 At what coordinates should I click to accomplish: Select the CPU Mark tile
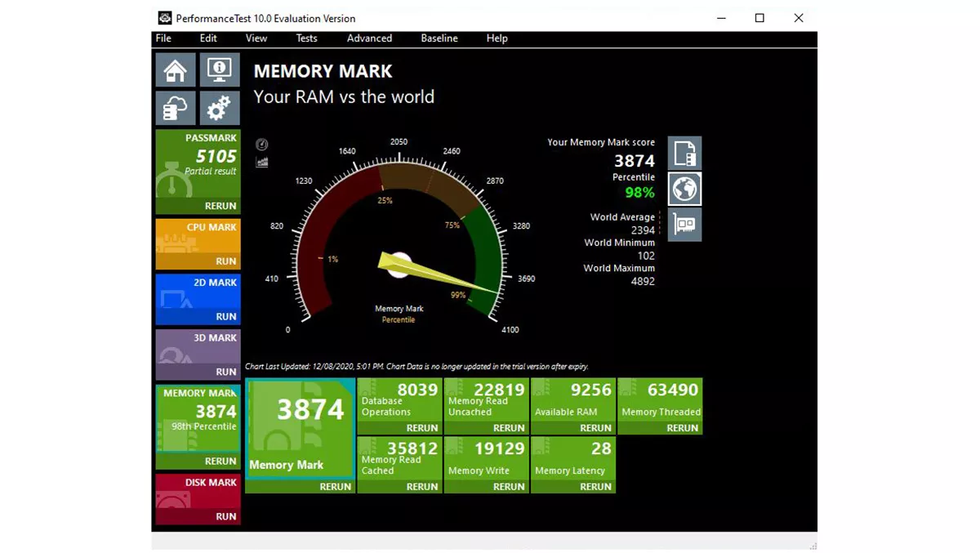[198, 236]
